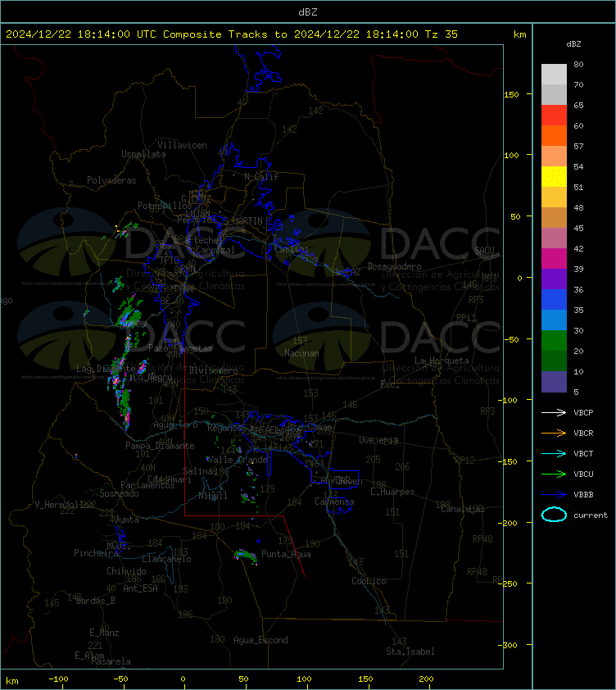The image size is (616, 690).
Task: Click the Punta_Agua place label
Action: tap(286, 554)
